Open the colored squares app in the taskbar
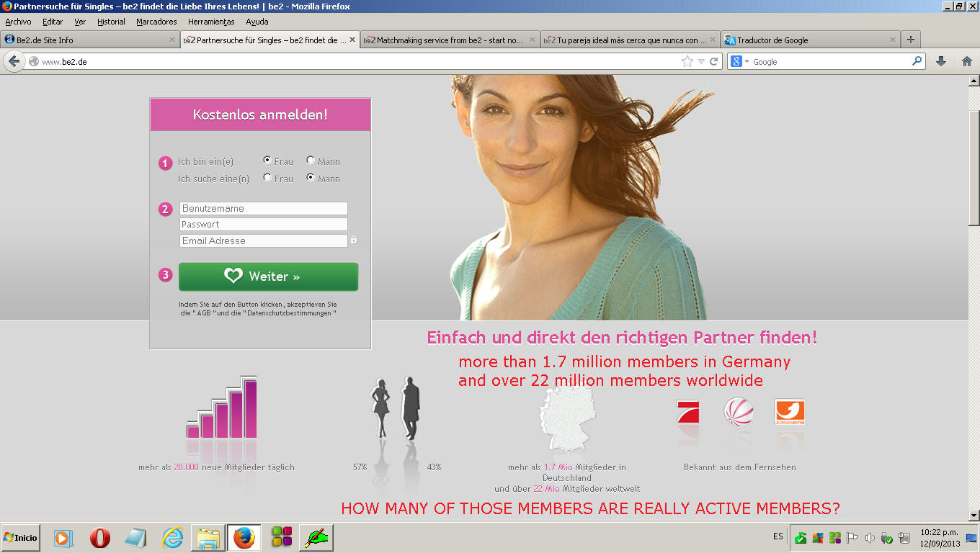 tap(282, 538)
